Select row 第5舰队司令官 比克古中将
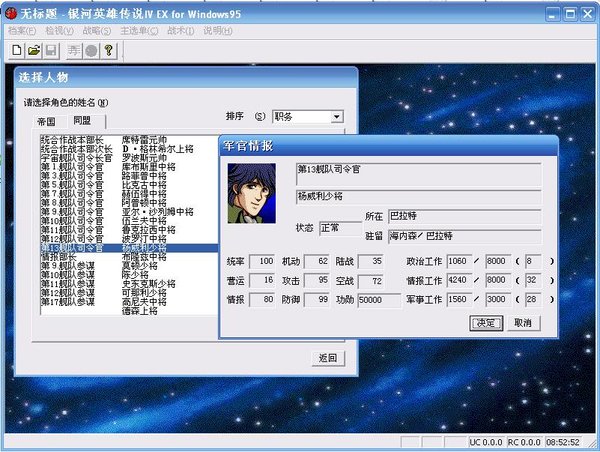Screen dimensions: 600x452 pyautogui.click(x=129, y=185)
